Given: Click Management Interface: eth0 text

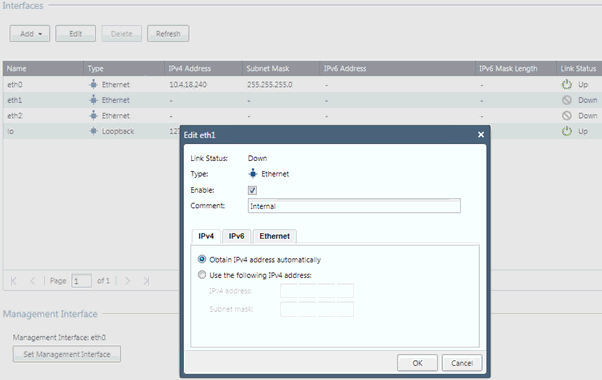Looking at the screenshot, I should point(59,337).
